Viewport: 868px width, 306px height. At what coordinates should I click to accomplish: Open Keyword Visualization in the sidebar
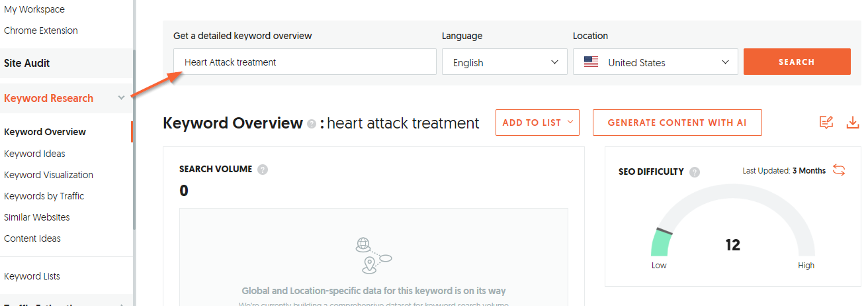pyautogui.click(x=48, y=175)
